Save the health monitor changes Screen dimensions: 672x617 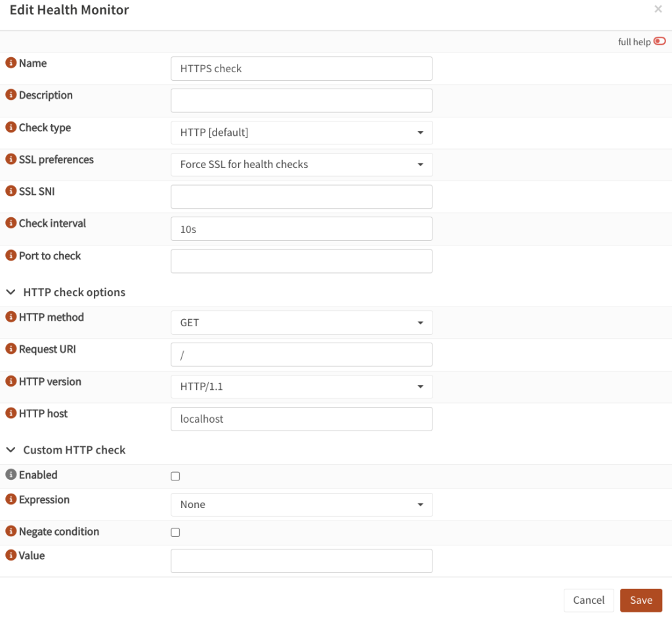pyautogui.click(x=641, y=600)
